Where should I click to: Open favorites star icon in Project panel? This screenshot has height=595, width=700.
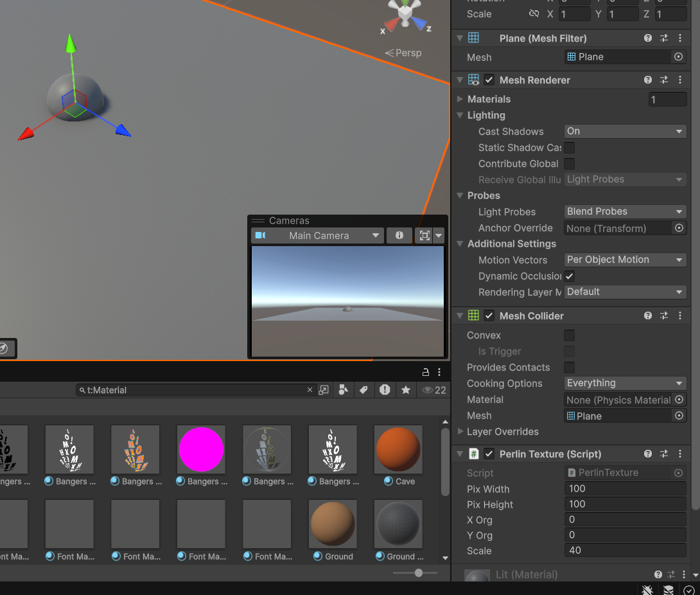coord(406,390)
